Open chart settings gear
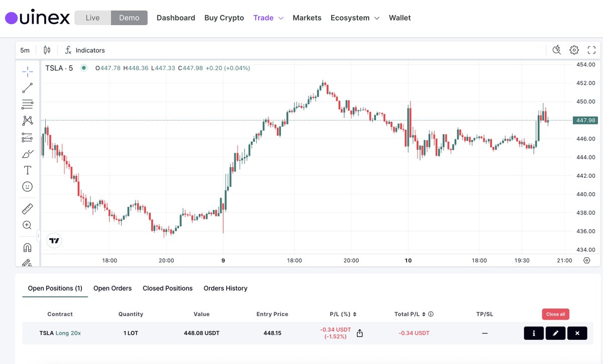 point(574,50)
